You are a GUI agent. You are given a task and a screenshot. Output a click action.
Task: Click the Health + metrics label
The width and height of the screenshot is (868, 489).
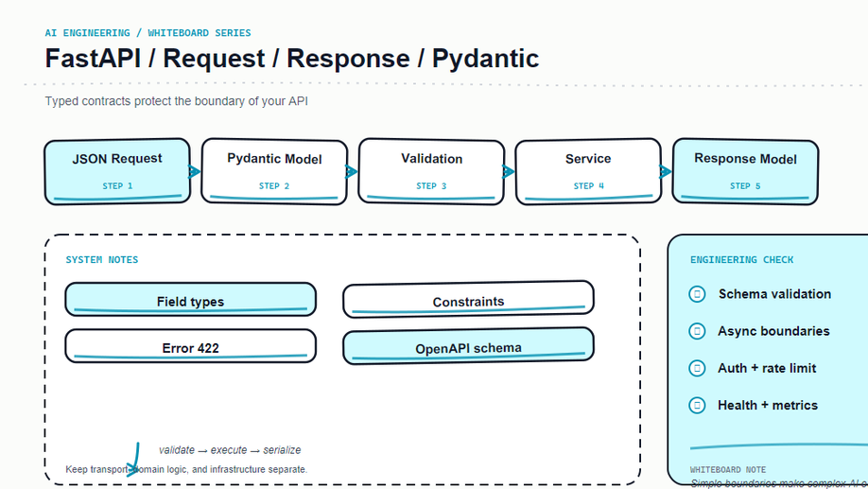coord(767,406)
